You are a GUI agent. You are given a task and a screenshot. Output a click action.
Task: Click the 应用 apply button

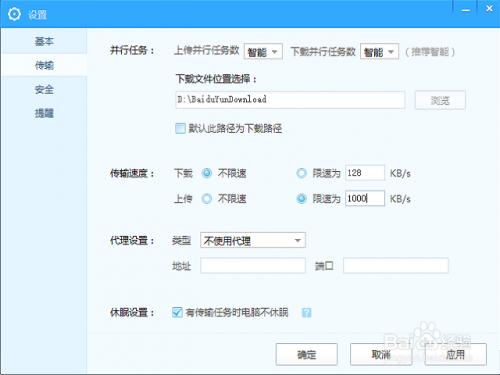[455, 355]
